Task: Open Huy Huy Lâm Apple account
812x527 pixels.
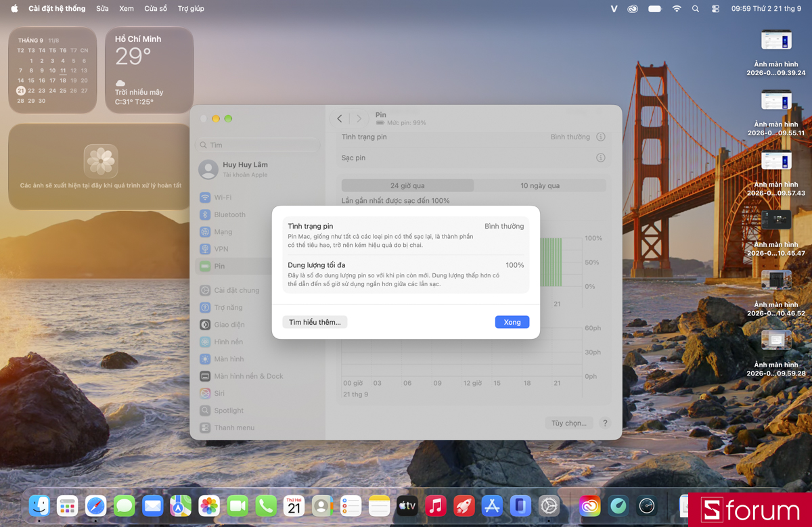Action: coord(257,169)
